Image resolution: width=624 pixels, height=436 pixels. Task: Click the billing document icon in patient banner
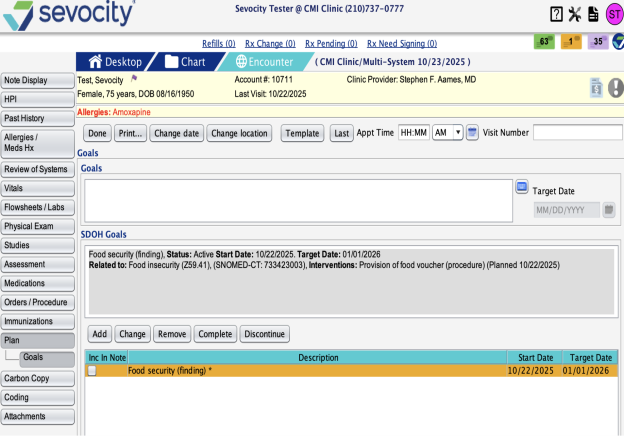click(x=596, y=88)
